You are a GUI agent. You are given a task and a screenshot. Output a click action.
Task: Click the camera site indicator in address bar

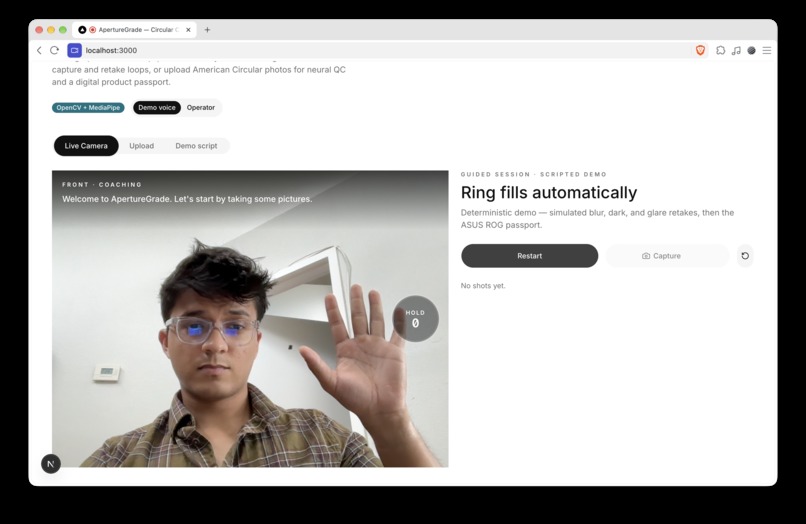[x=75, y=50]
